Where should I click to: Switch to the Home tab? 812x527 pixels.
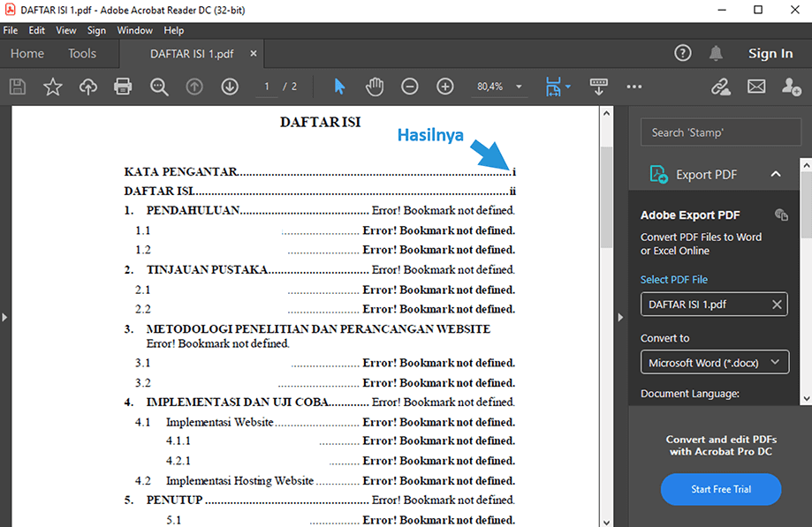pyautogui.click(x=27, y=53)
